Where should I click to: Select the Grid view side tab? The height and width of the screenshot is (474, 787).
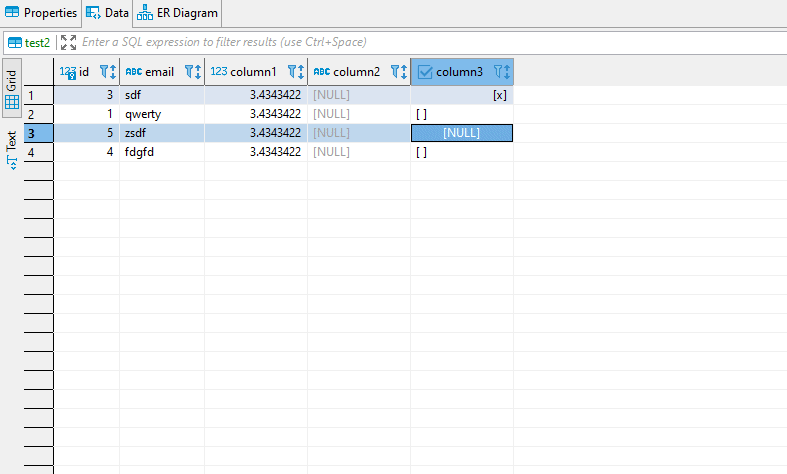pyautogui.click(x=12, y=88)
